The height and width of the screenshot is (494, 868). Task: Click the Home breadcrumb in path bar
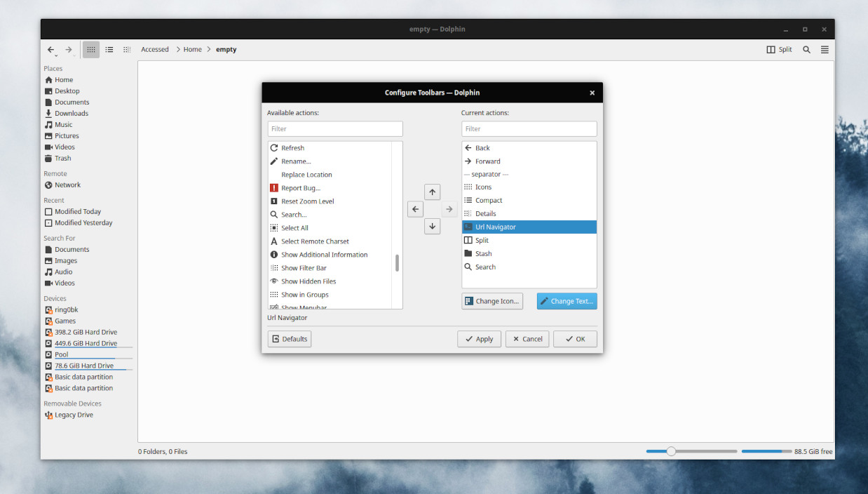pos(193,50)
